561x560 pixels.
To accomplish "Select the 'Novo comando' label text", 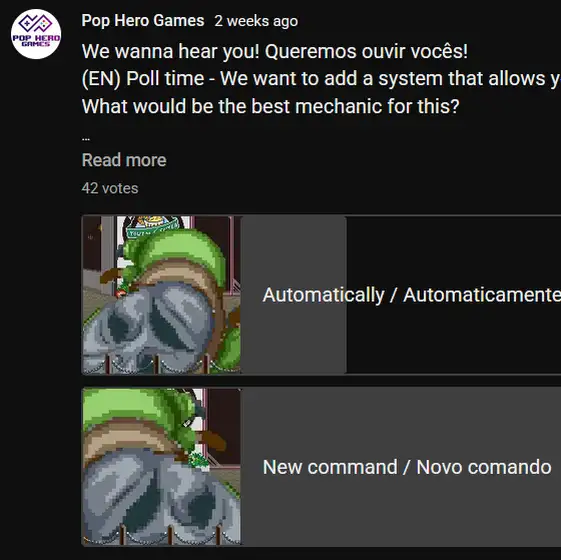I will [x=484, y=467].
